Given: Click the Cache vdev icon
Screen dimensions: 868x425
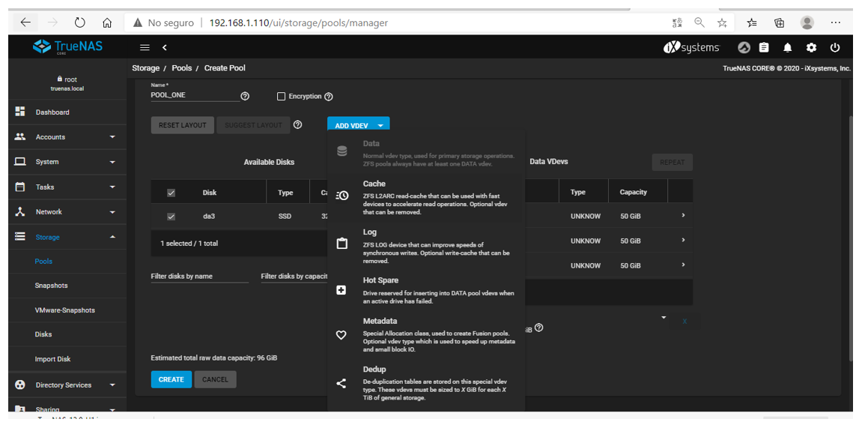Looking at the screenshot, I should tap(342, 195).
